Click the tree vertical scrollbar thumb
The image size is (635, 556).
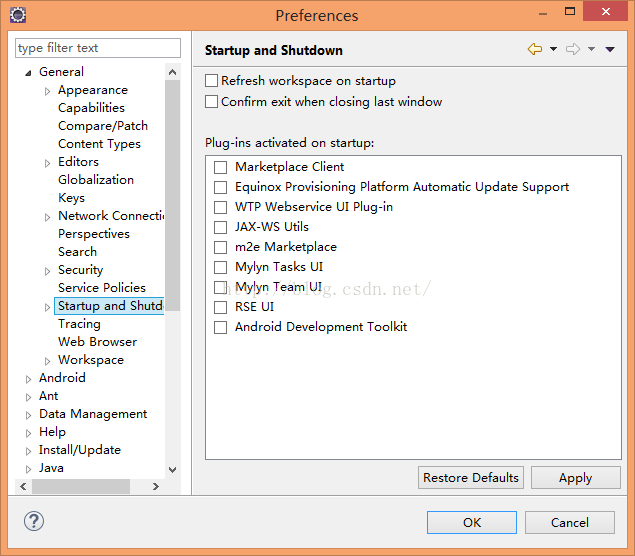click(x=173, y=195)
